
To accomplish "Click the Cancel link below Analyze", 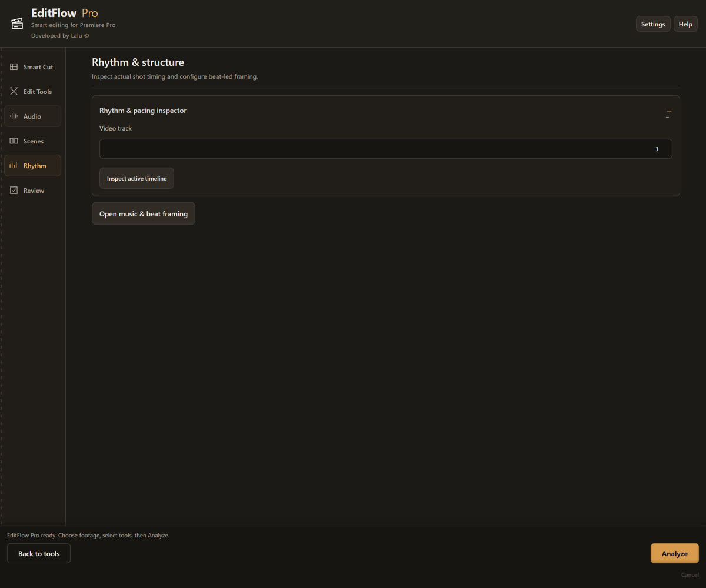I will (x=690, y=575).
